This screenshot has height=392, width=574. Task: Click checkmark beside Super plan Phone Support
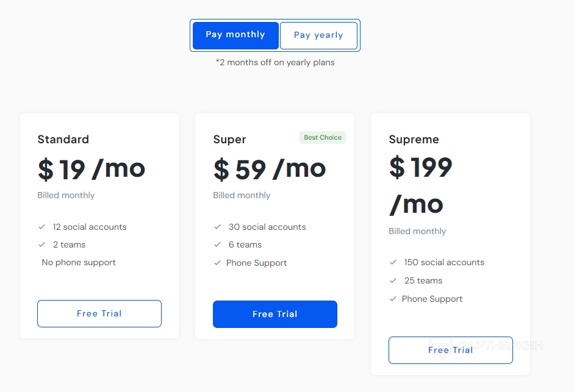pyautogui.click(x=218, y=263)
